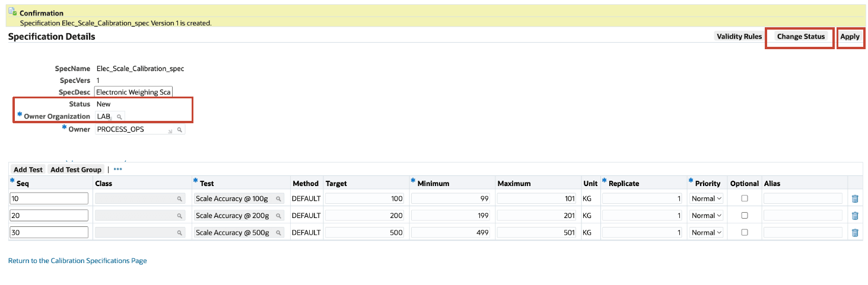Screen dimensions: 868x285
Task: Click the Seq field containing 20
Action: (x=49, y=216)
